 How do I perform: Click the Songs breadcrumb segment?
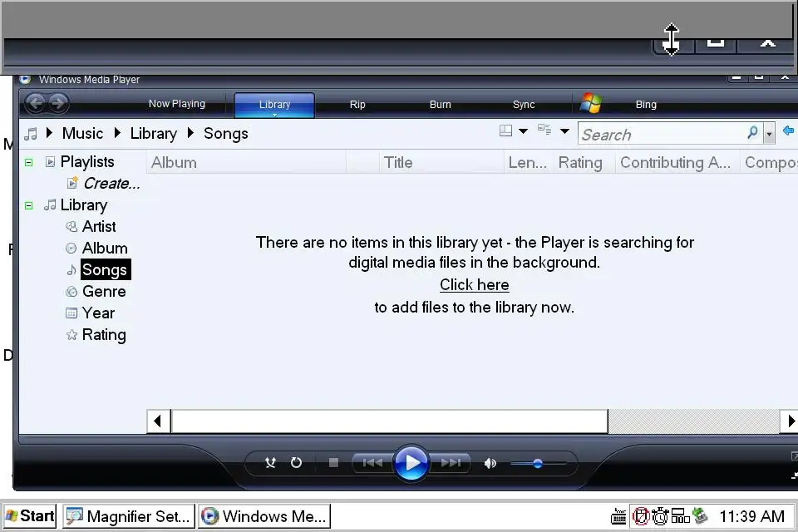226,133
